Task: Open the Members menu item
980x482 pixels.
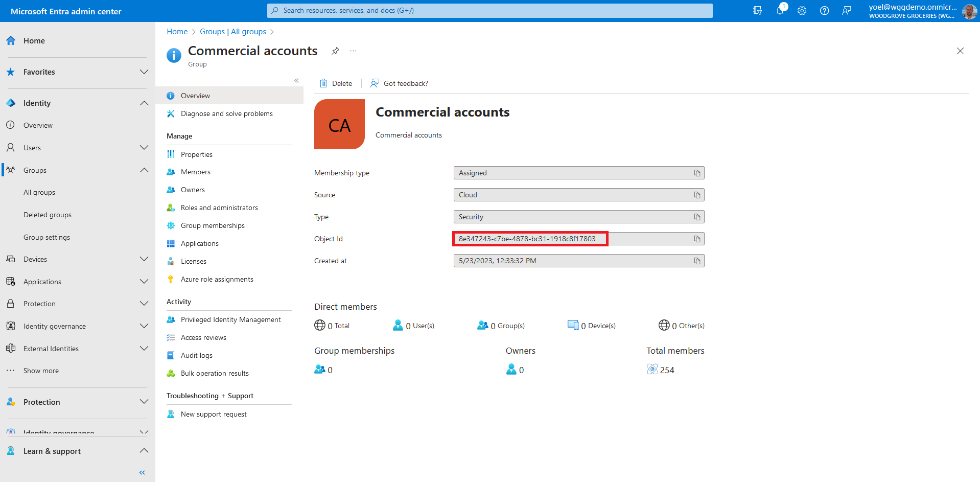Action: click(x=195, y=172)
